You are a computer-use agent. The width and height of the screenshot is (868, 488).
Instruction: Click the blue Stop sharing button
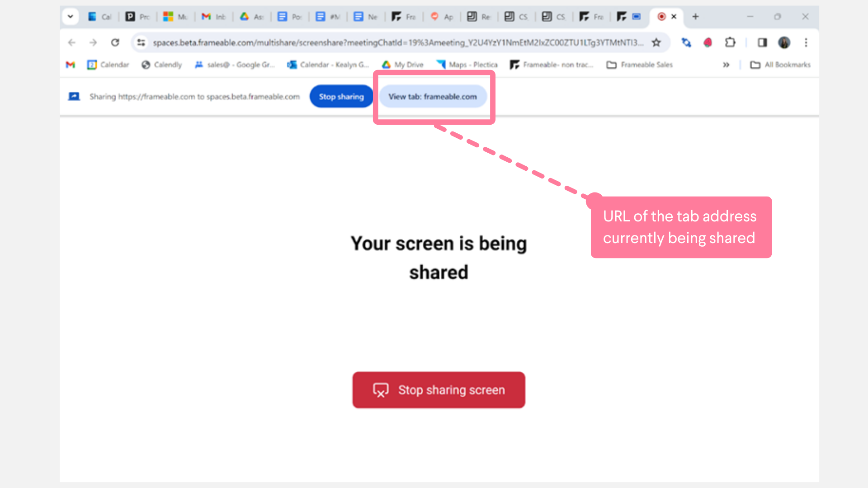(341, 96)
